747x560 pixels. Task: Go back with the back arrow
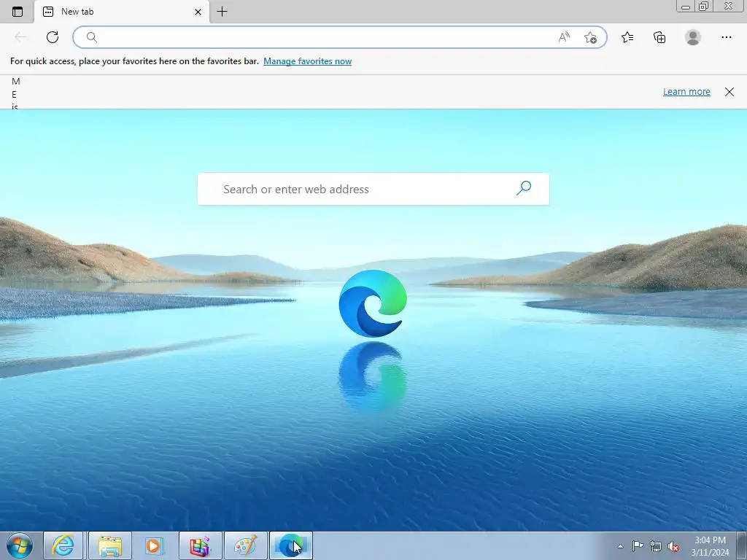pos(20,37)
